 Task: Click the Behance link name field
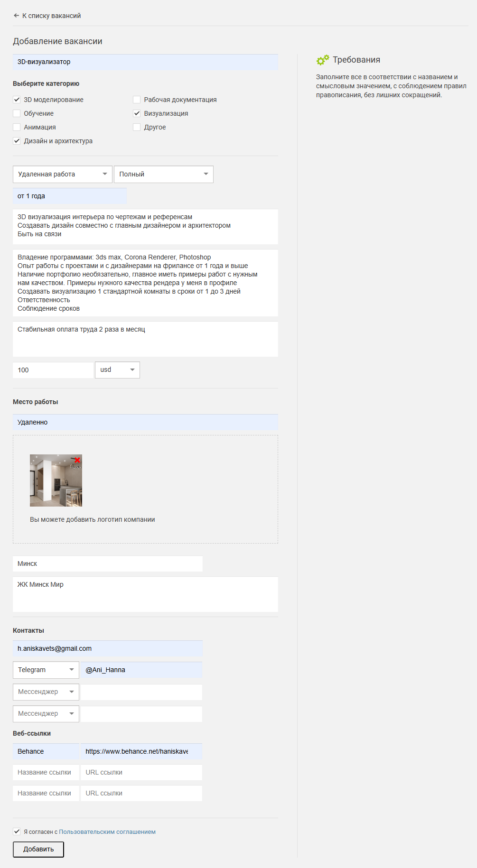(46, 751)
